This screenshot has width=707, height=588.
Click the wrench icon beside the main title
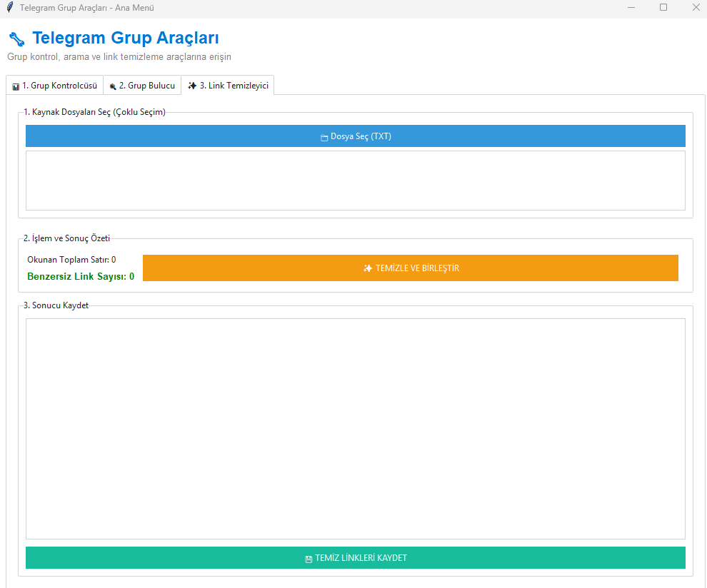click(x=17, y=39)
